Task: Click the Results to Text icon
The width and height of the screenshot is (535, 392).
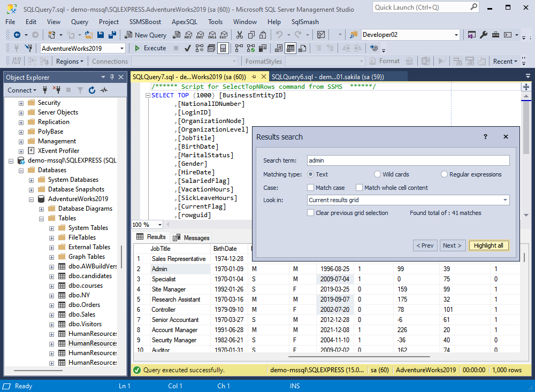Action: click(279, 48)
